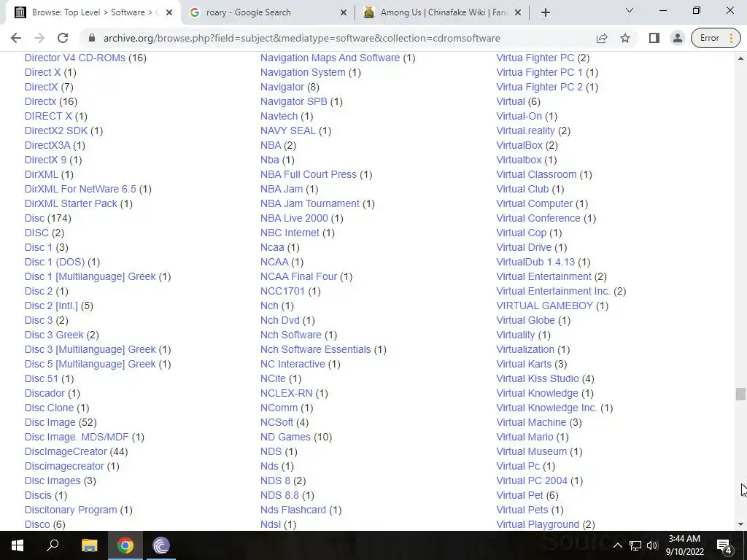Open network status tray icon

tap(635, 545)
